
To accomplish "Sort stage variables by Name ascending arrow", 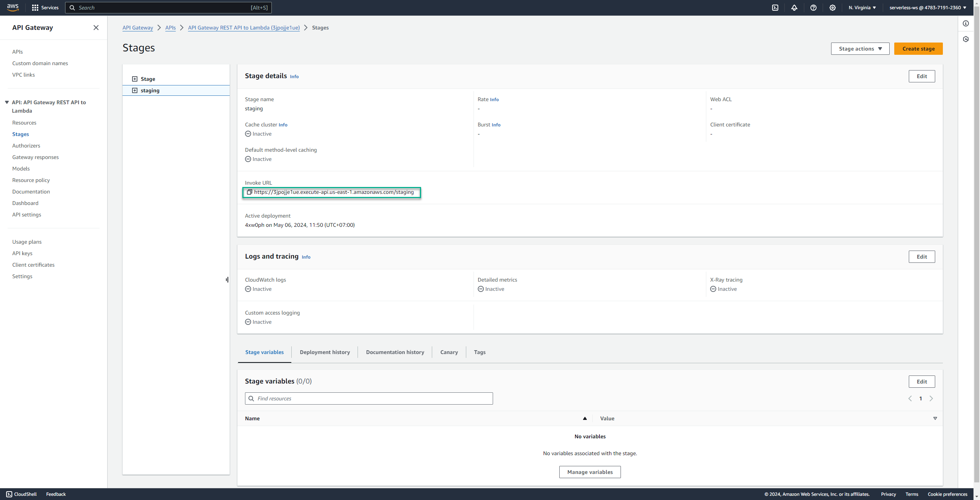I will pos(585,418).
